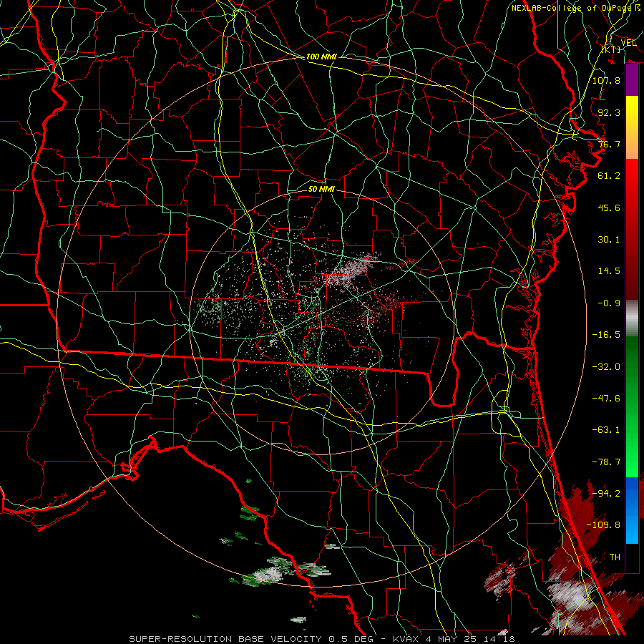Pick the gray near-zero segment of the color bar
The height and width of the screenshot is (644, 644).
[x=632, y=316]
